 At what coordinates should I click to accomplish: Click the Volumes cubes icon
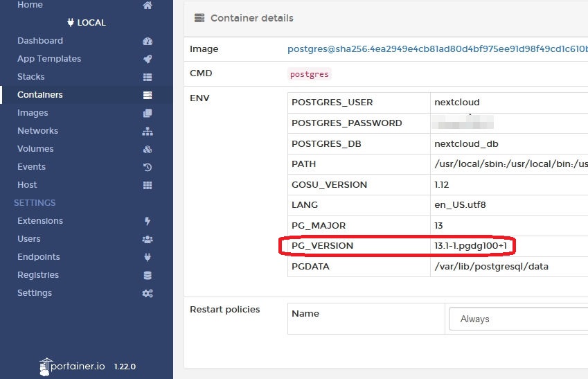tap(147, 149)
